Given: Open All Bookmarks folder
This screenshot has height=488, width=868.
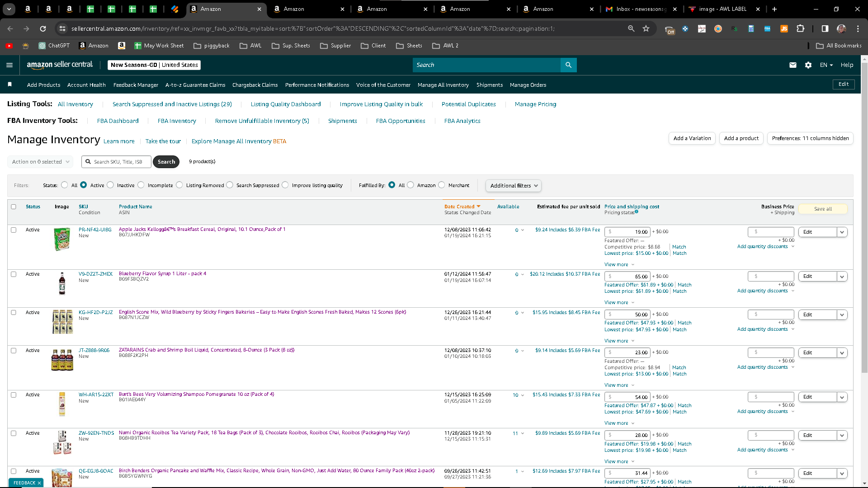Looking at the screenshot, I should click(x=839, y=46).
